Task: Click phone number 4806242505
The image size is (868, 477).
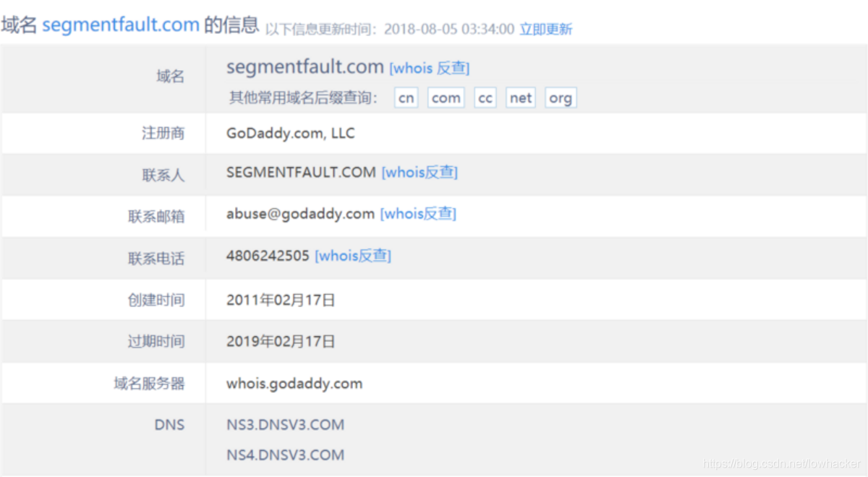Action: (268, 256)
